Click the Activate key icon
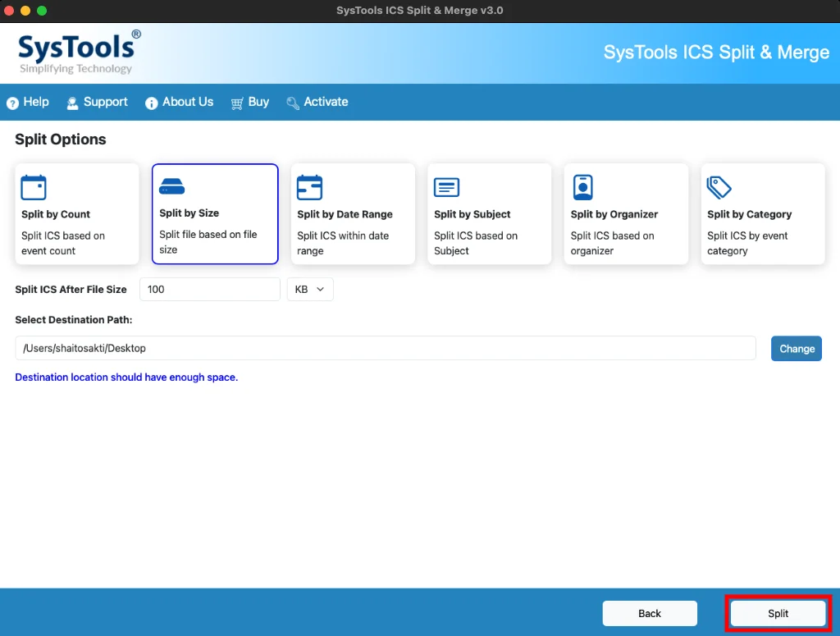This screenshot has height=636, width=840. point(293,103)
